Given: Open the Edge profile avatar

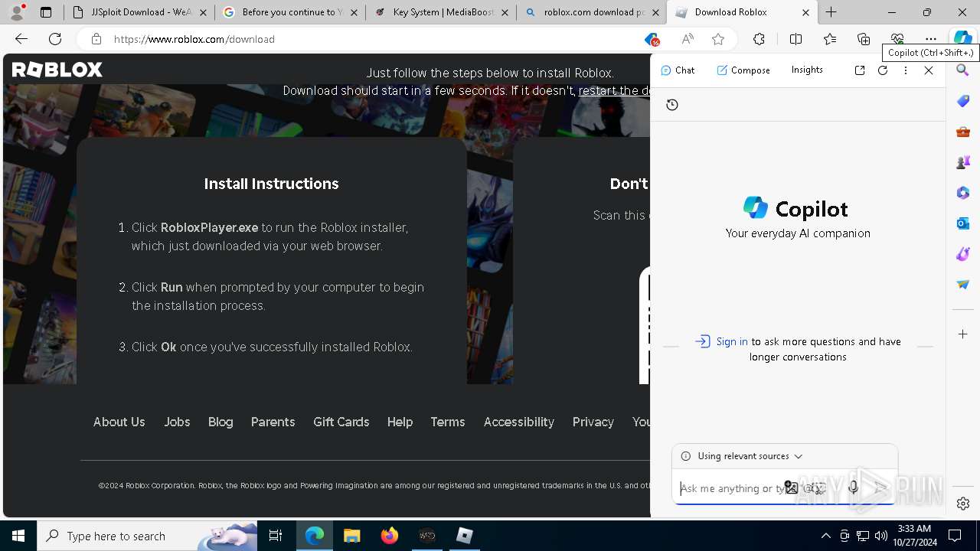Looking at the screenshot, I should coord(16,12).
